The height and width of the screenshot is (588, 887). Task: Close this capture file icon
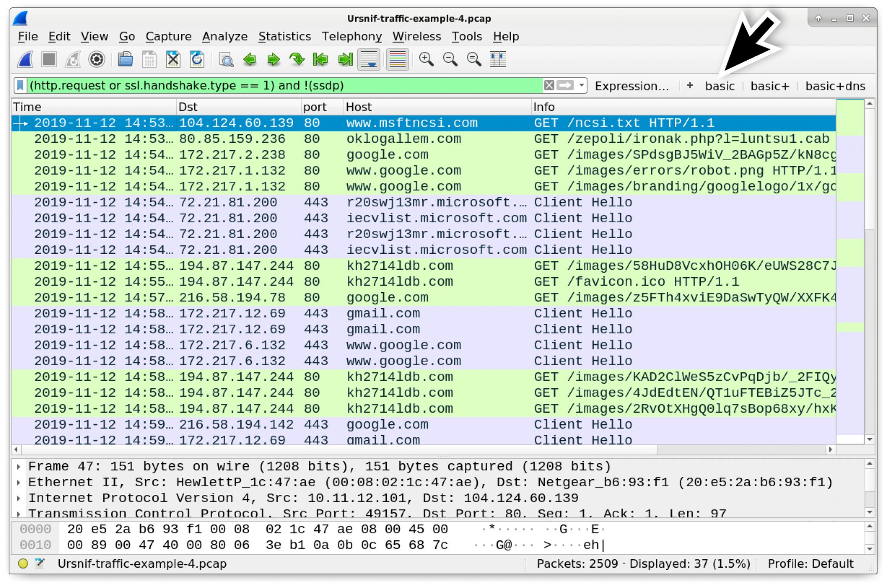(173, 59)
